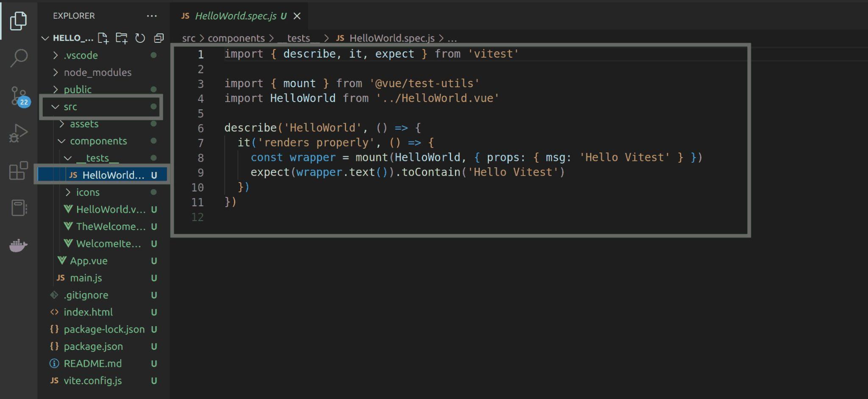Refresh the Explorer file tree
The width and height of the screenshot is (868, 399).
coord(140,38)
